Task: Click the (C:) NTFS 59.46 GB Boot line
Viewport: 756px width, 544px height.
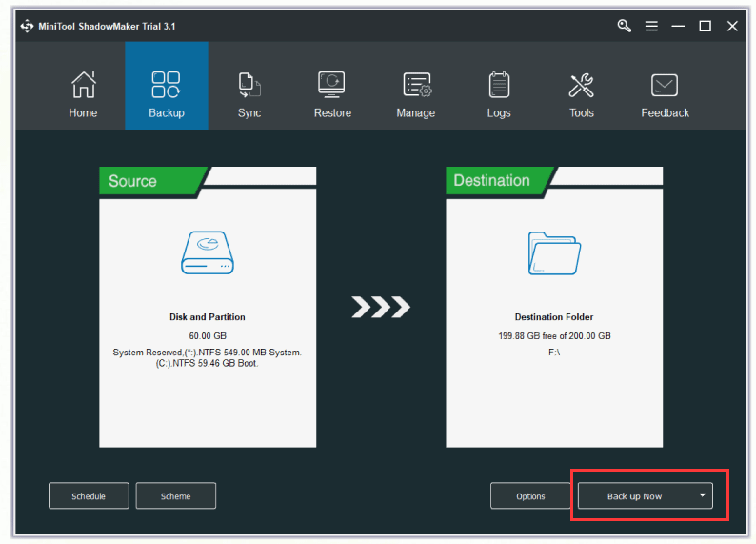Action: tap(208, 363)
